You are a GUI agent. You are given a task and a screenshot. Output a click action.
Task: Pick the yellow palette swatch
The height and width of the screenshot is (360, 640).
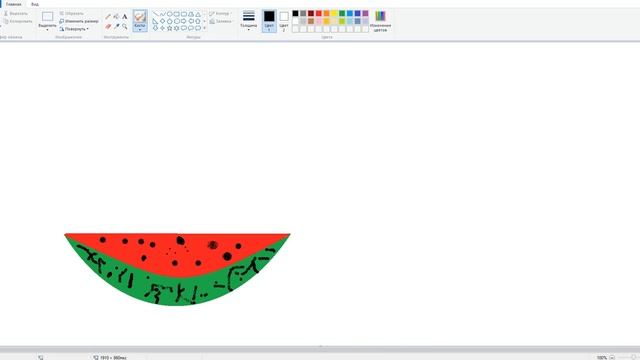pyautogui.click(x=334, y=13)
